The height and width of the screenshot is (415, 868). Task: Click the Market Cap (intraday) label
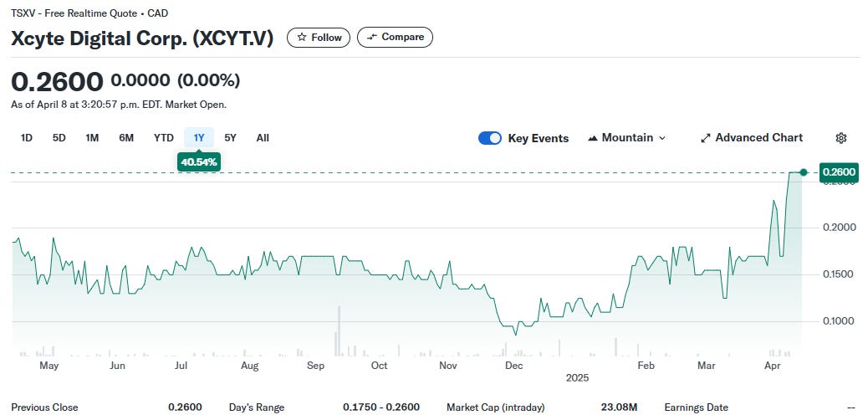495,407
